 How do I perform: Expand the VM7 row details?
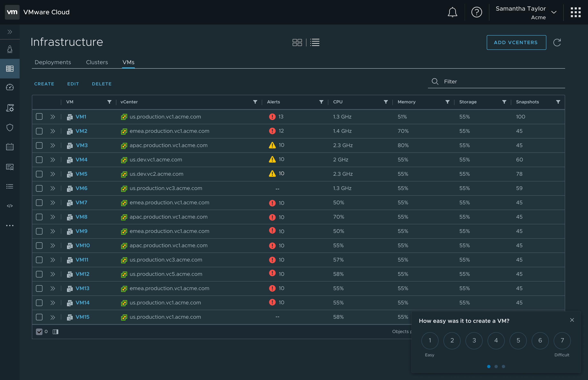click(52, 203)
